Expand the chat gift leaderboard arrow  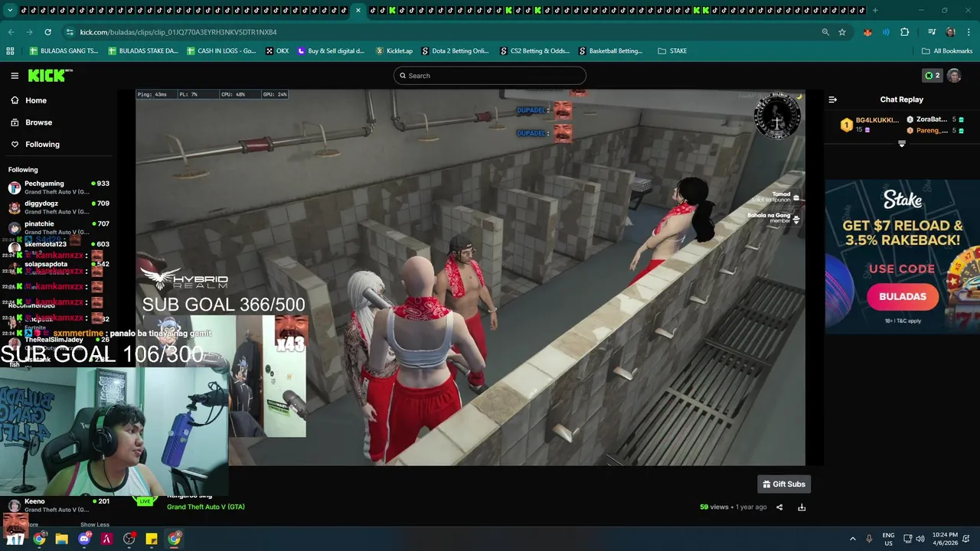(x=902, y=144)
